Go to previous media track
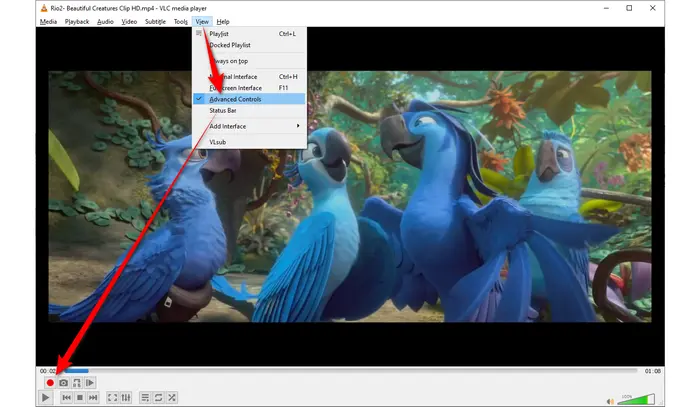Viewport: 700px width, 407px height. point(67,398)
